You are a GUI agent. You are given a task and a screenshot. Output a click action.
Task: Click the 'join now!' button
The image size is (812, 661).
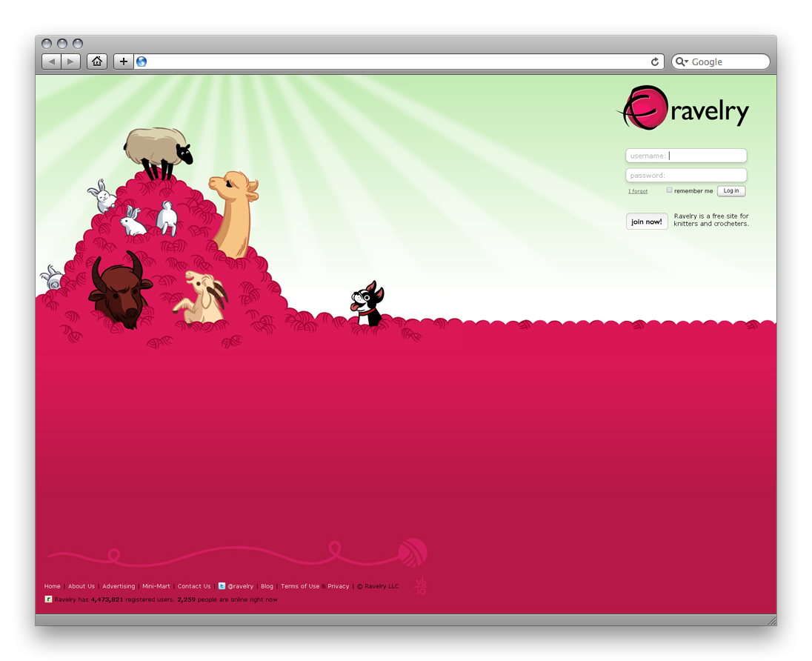coord(647,221)
